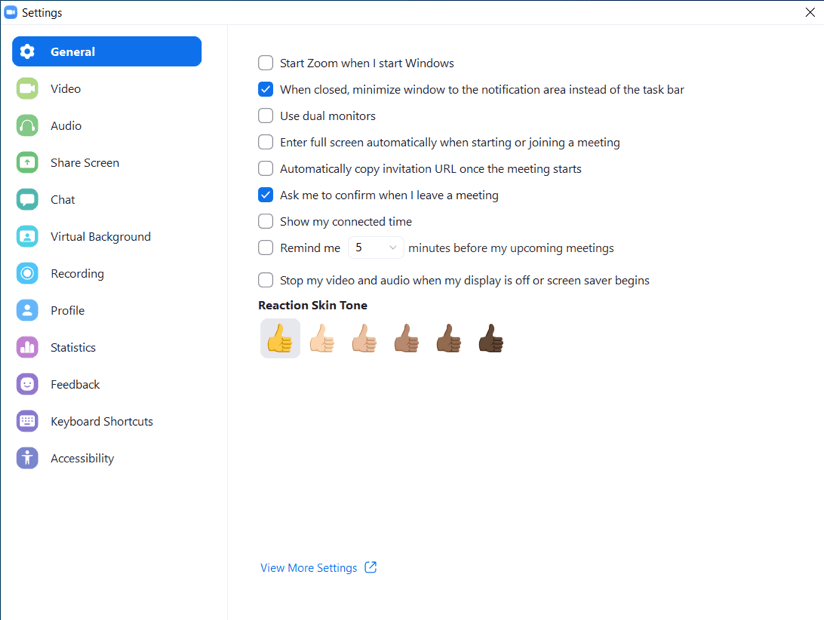Expand the Remind me minutes dropdown
This screenshot has width=824, height=620.
pyautogui.click(x=376, y=247)
